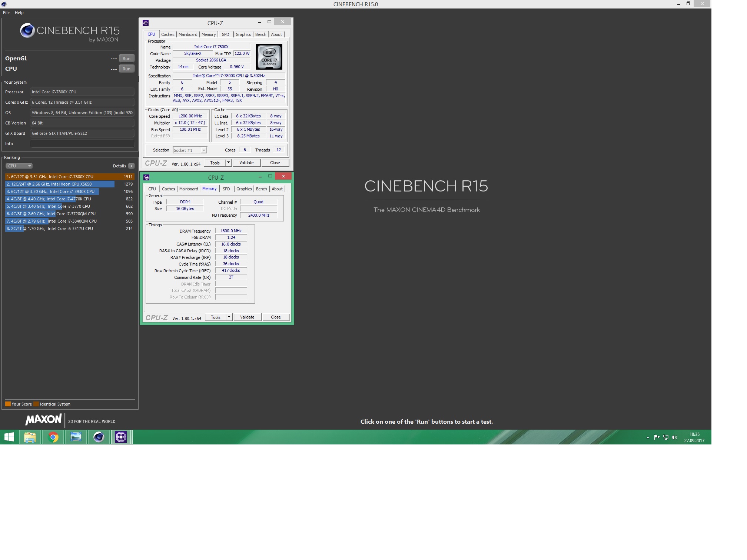Open About tab in upper CPU-Z window
The height and width of the screenshot is (560, 747).
pyautogui.click(x=276, y=34)
